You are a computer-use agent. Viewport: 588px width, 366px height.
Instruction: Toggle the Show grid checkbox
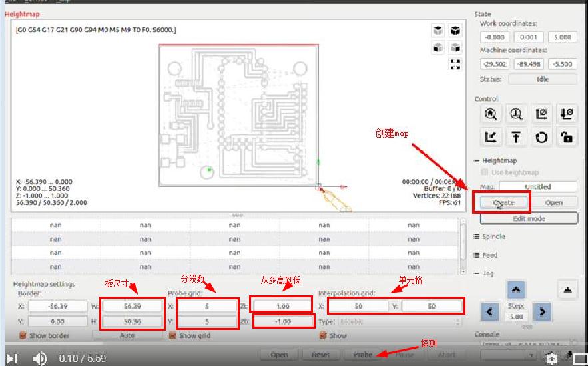(x=173, y=336)
